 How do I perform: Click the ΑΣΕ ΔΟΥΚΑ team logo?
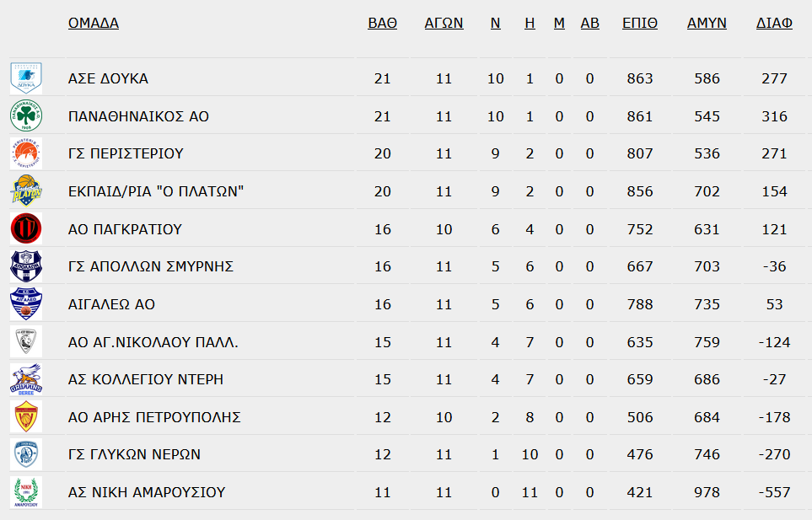click(26, 78)
